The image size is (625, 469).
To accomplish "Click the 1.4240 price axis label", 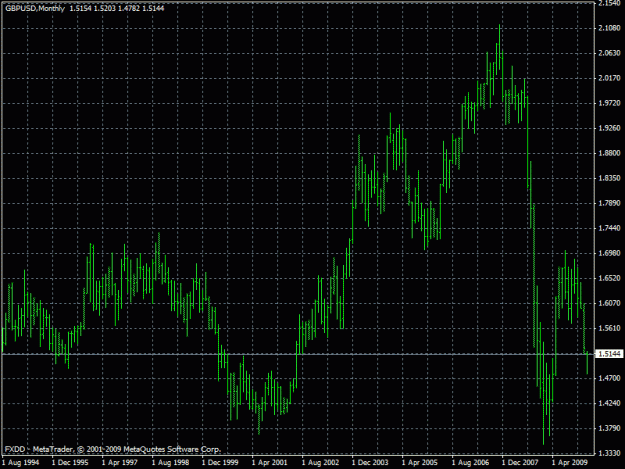I will pyautogui.click(x=609, y=403).
